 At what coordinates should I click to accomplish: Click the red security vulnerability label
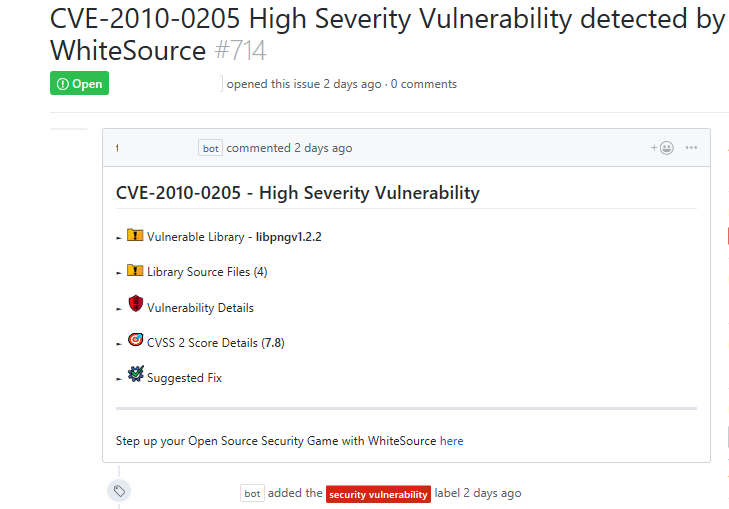tap(379, 494)
